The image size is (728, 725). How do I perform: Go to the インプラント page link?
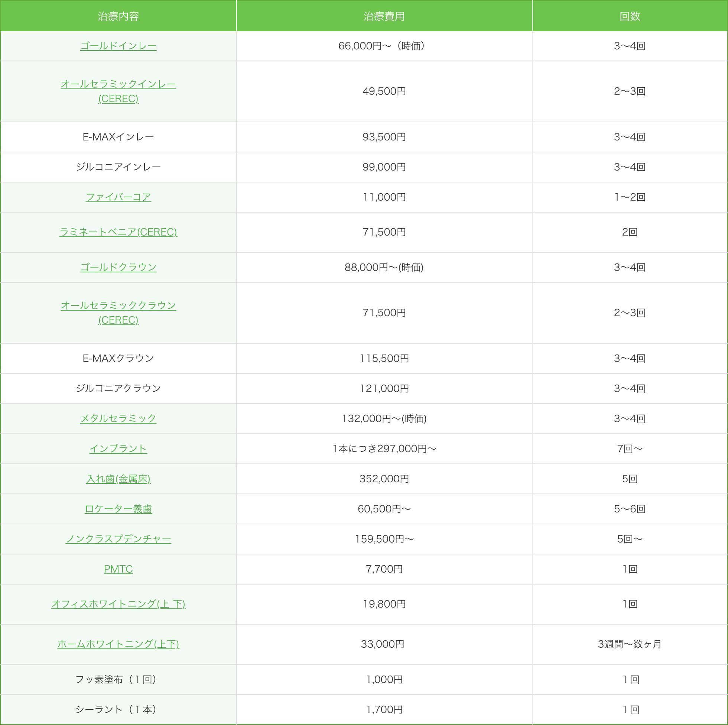point(118,449)
